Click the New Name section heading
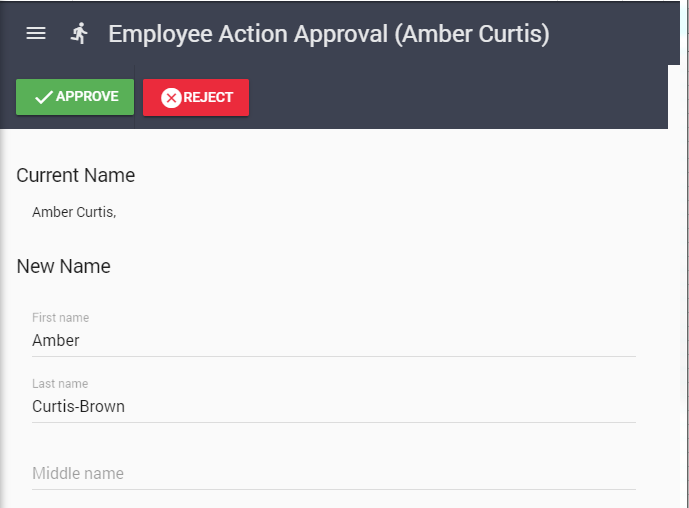The image size is (689, 508). (64, 266)
